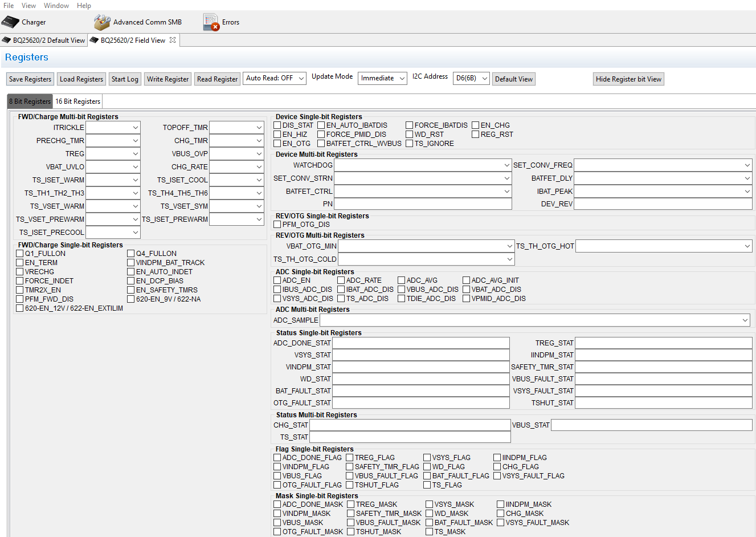Click the Save Registers button

30,79
